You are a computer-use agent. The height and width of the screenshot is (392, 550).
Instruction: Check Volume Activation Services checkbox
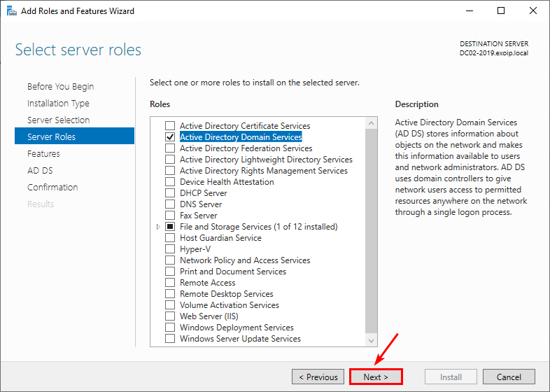pos(170,305)
